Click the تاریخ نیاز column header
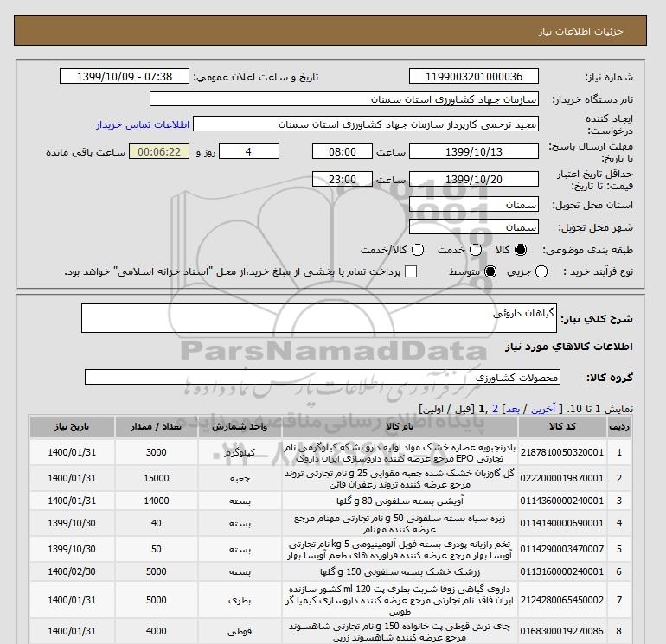 click(72, 427)
